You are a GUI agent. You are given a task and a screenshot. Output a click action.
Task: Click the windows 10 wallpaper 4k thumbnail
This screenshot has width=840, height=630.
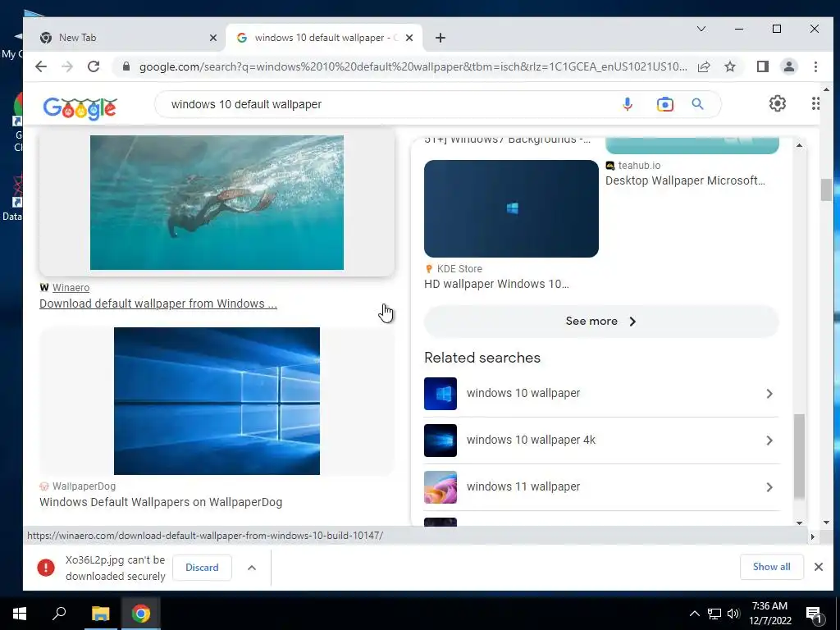point(441,441)
